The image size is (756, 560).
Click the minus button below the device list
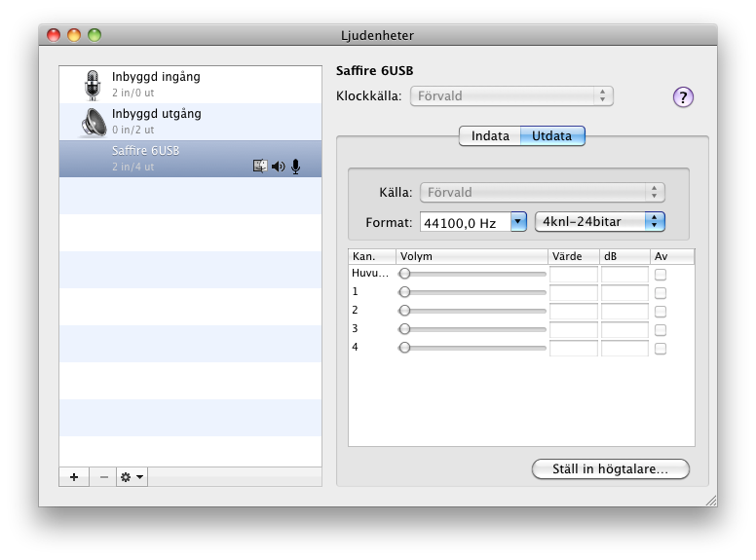(x=103, y=477)
